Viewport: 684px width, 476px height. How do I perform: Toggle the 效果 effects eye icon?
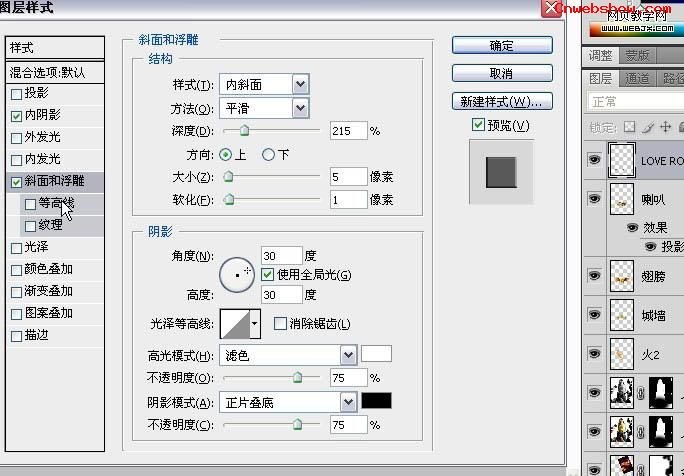632,227
